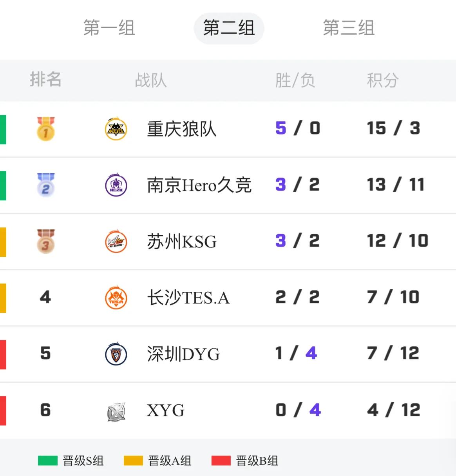Screen dimensions: 456x476
Task: Click the Chongqing Wolves team logo
Action: click(x=116, y=129)
